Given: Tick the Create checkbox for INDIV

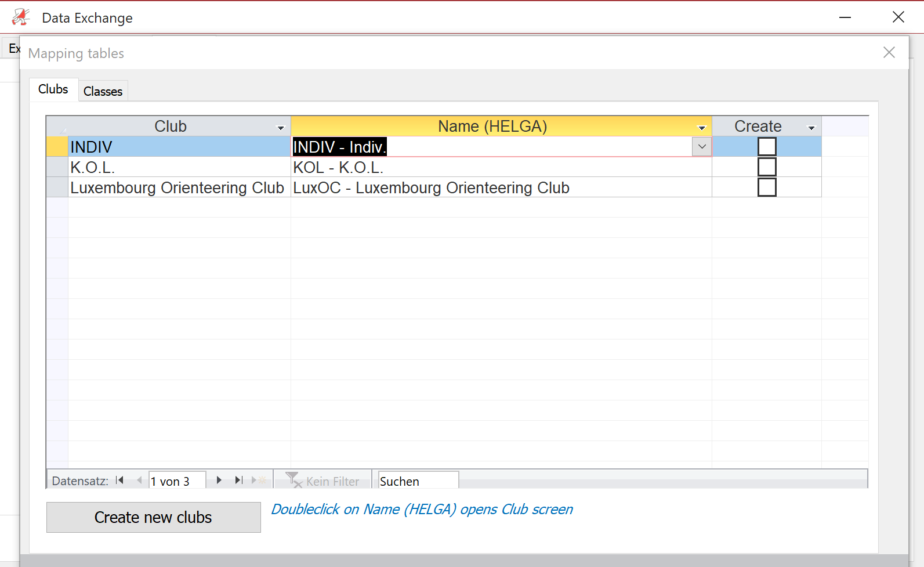Looking at the screenshot, I should point(767,147).
